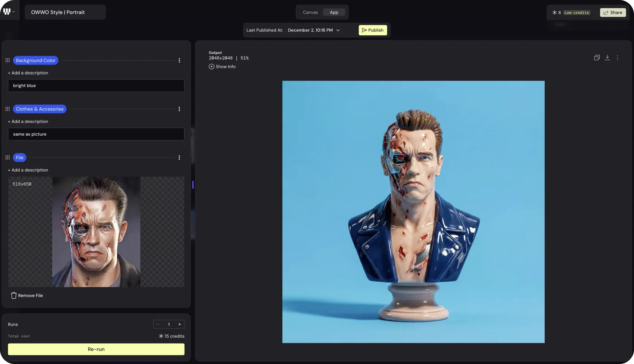The height and width of the screenshot is (364, 634).
Task: Click the bright blue input field
Action: click(96, 86)
